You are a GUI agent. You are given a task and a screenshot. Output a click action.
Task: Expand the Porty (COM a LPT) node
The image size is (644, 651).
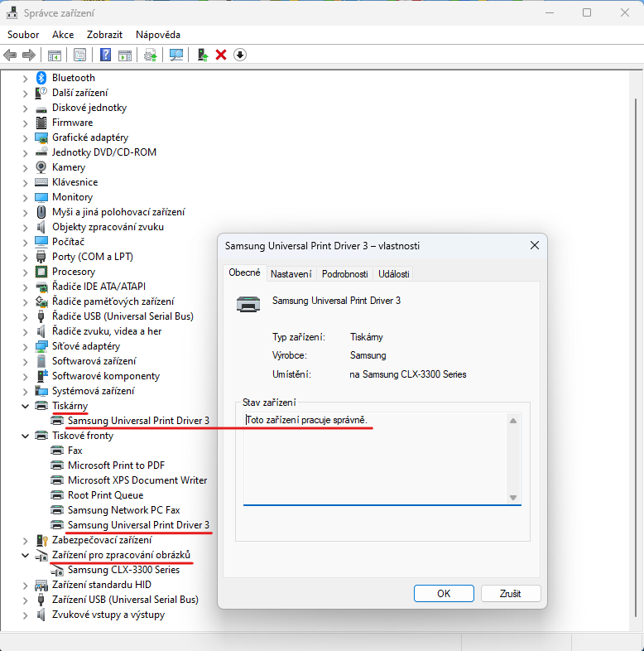pos(25,258)
